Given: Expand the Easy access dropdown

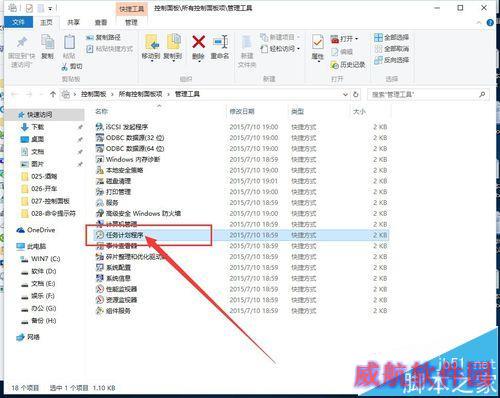Looking at the screenshot, I should click(x=298, y=49).
